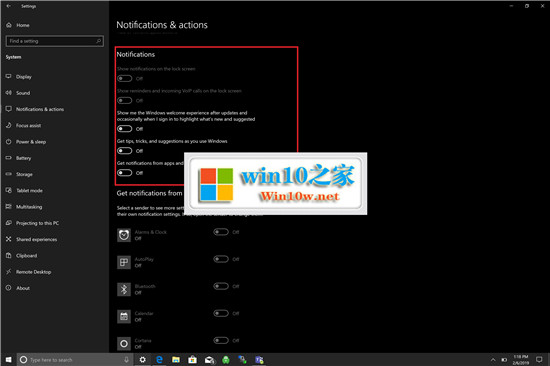Click the magnifier icon in Find a setting

(x=99, y=41)
